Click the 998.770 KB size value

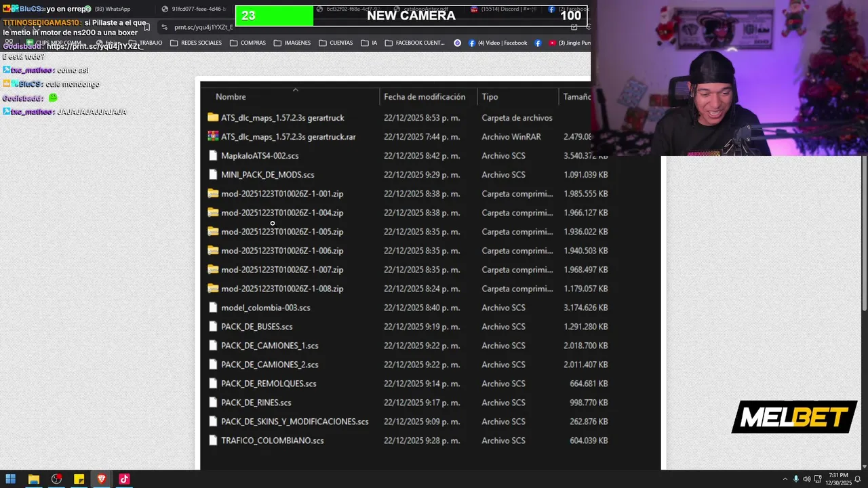[x=588, y=402]
